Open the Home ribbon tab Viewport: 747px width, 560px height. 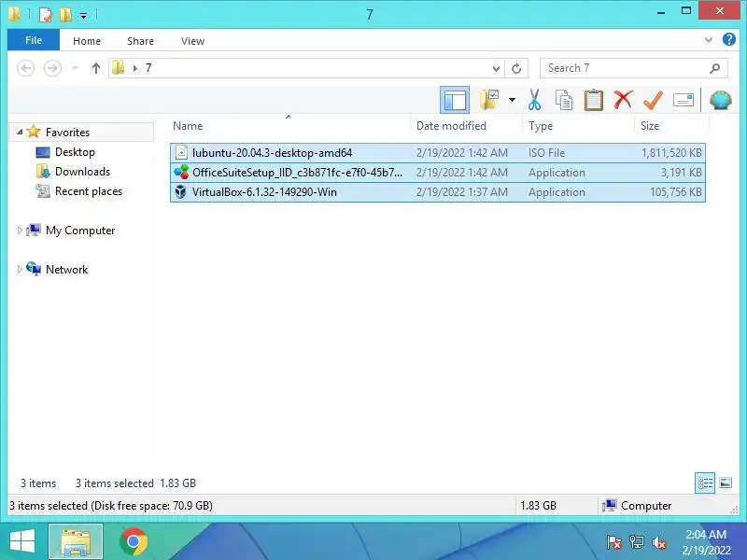(x=87, y=41)
